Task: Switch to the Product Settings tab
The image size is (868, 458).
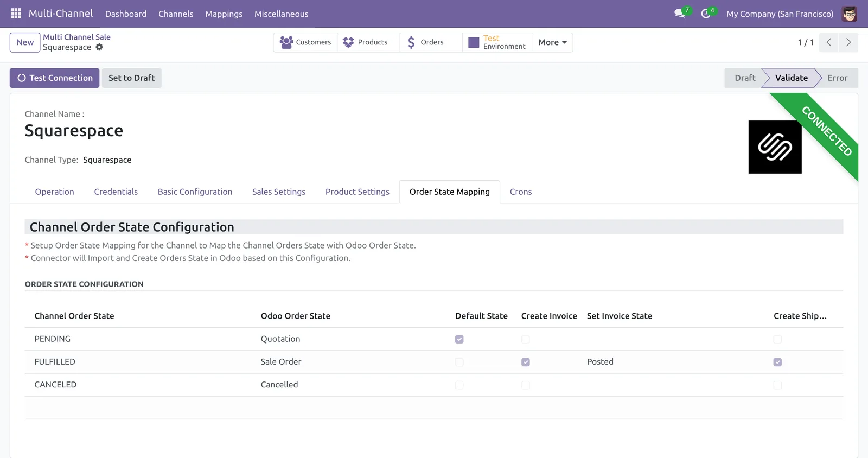Action: coord(358,192)
